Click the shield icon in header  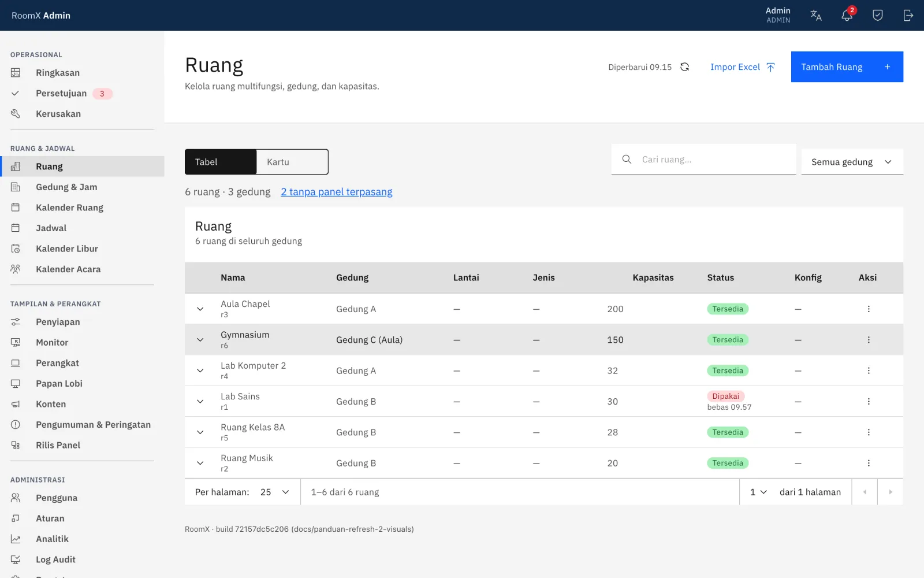878,16
